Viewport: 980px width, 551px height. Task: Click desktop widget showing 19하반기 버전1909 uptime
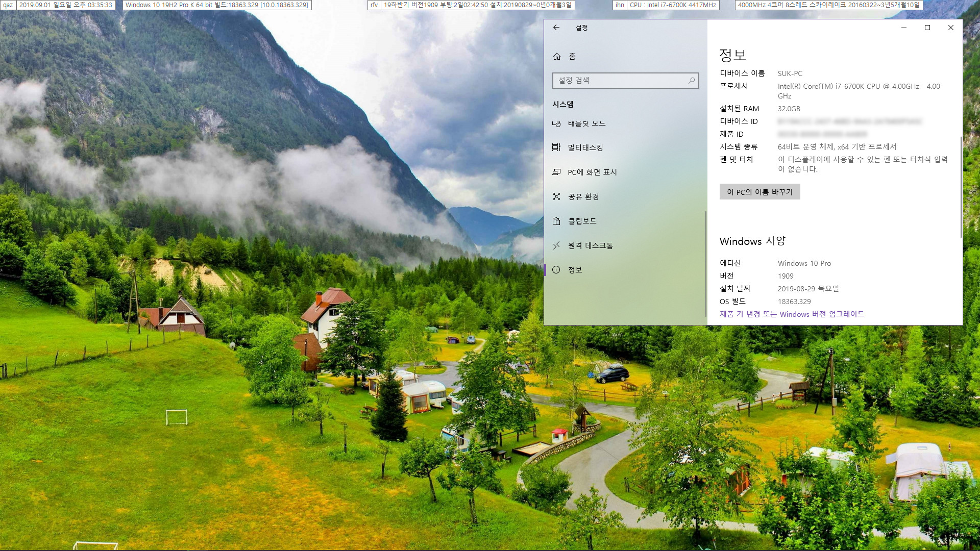(x=478, y=5)
